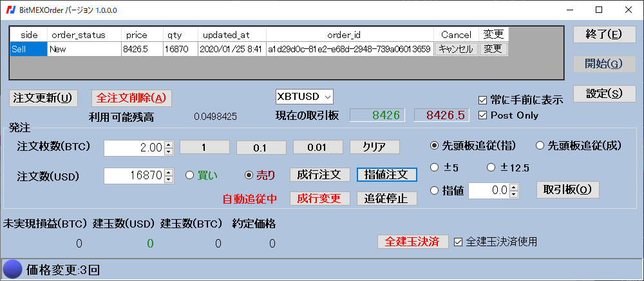Click the order_status column header
The image size is (644, 281).
click(84, 35)
